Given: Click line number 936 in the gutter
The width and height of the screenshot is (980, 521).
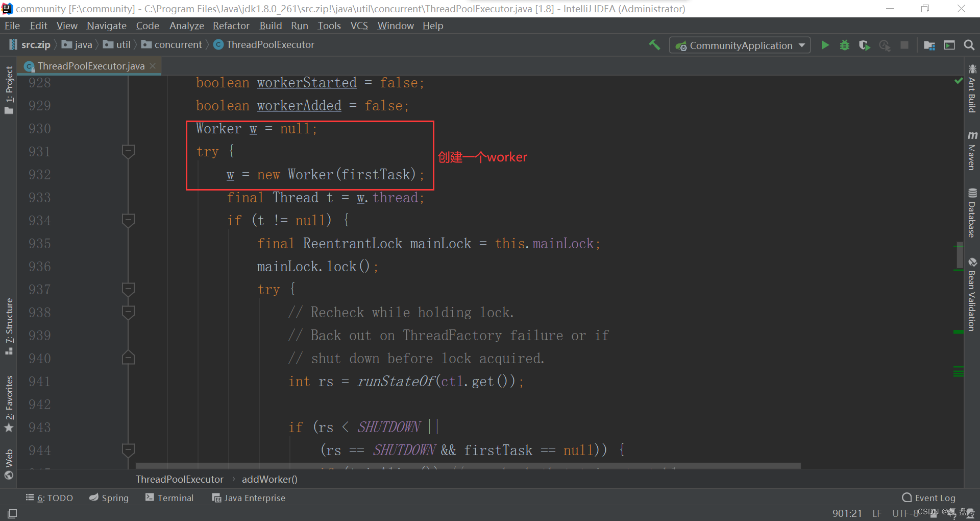Looking at the screenshot, I should 40,267.
